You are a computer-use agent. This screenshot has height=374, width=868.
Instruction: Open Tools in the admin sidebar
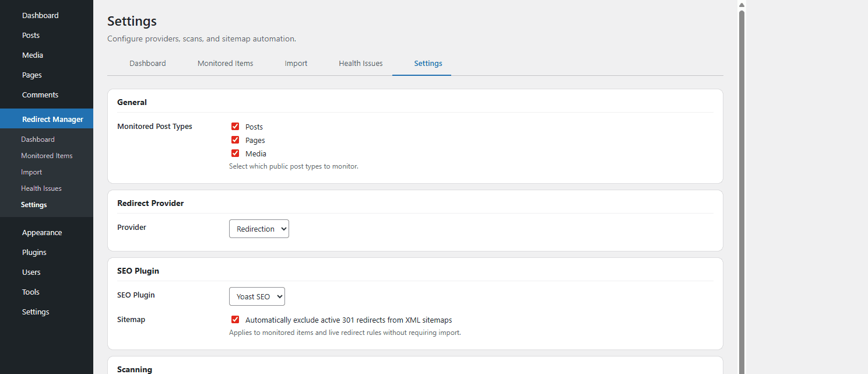pyautogui.click(x=31, y=292)
